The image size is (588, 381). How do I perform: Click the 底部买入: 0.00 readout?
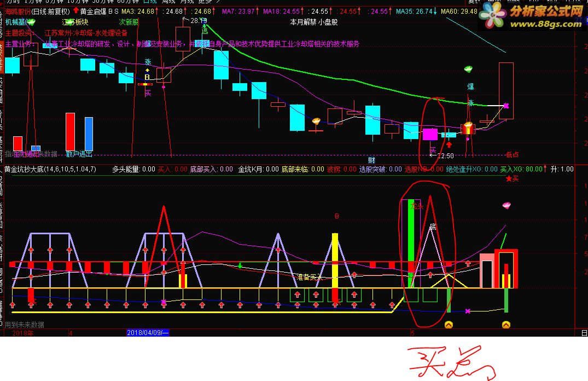[212, 169]
